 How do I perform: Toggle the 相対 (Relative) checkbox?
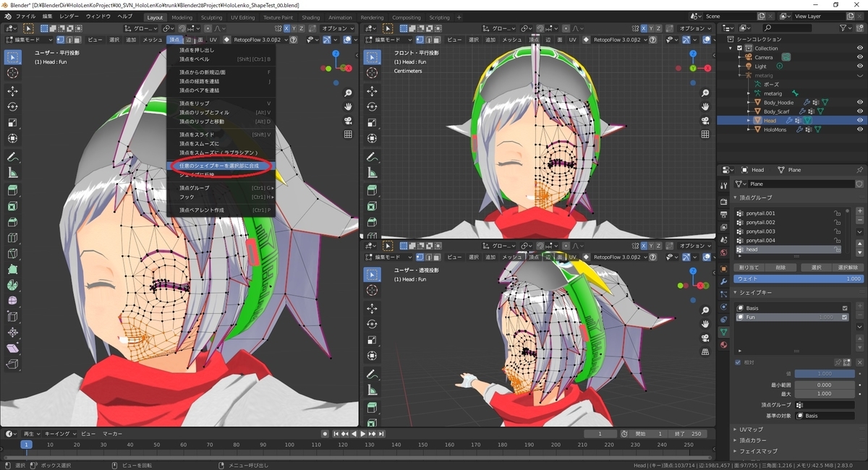738,362
